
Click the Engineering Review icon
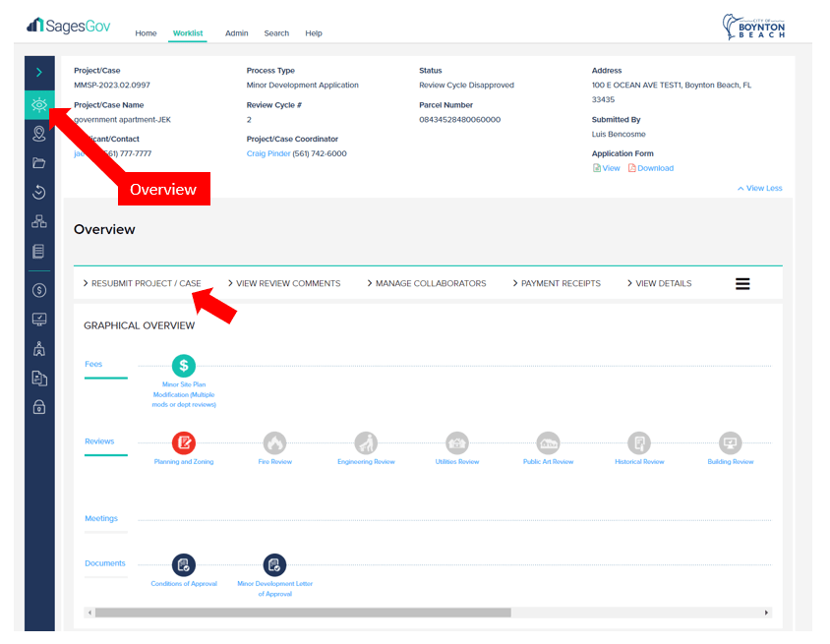point(366,442)
